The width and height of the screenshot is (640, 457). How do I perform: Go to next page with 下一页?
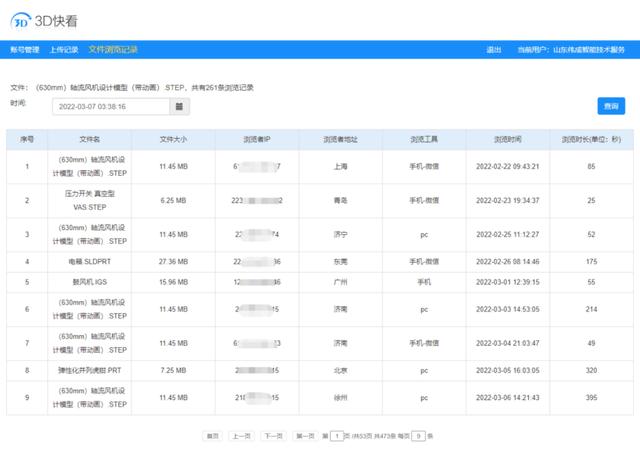pyautogui.click(x=273, y=436)
